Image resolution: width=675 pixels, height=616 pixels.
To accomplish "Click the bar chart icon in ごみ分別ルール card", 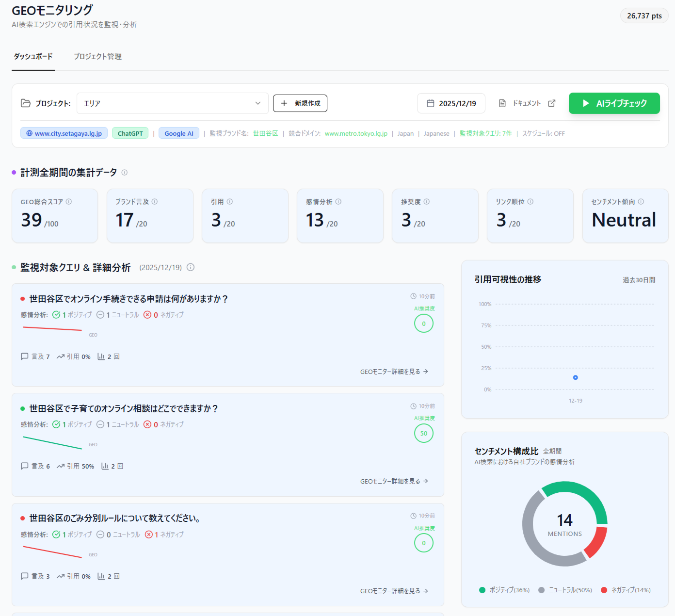I will [x=101, y=576].
